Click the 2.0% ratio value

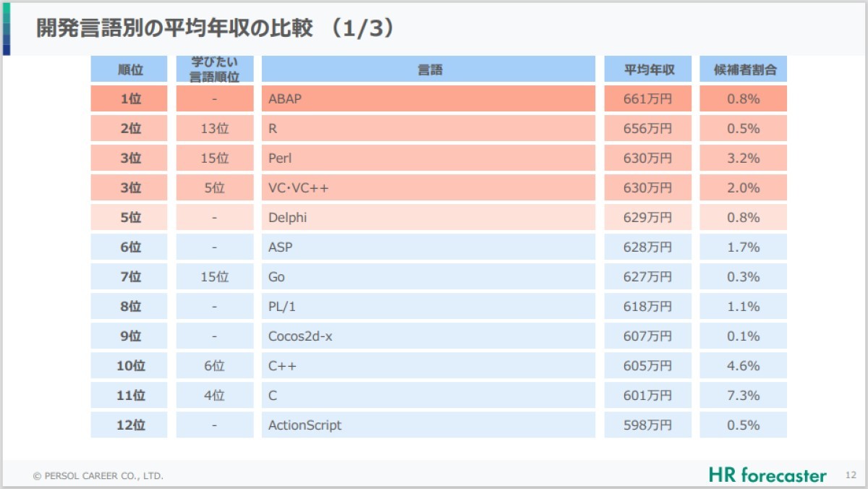tap(744, 187)
